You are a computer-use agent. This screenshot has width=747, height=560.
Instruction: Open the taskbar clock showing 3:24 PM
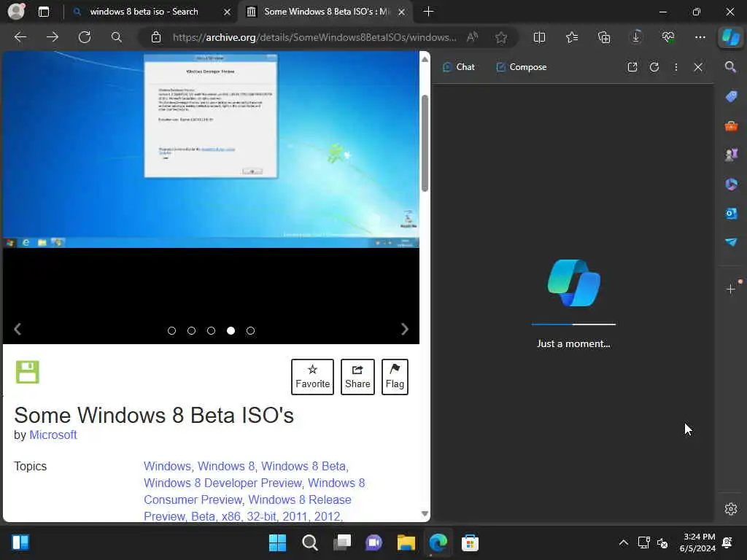coord(698,542)
